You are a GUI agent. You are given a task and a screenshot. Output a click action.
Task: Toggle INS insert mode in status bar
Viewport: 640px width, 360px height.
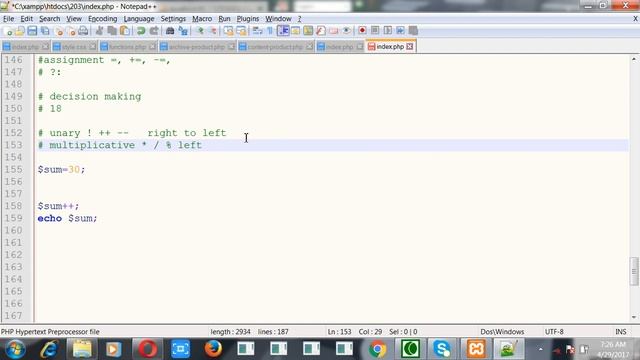620,332
